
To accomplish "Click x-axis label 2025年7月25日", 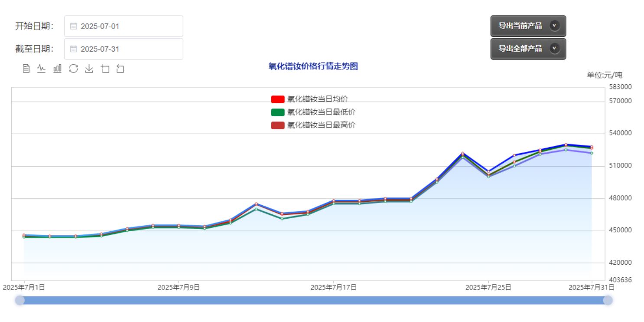I will (x=488, y=287).
